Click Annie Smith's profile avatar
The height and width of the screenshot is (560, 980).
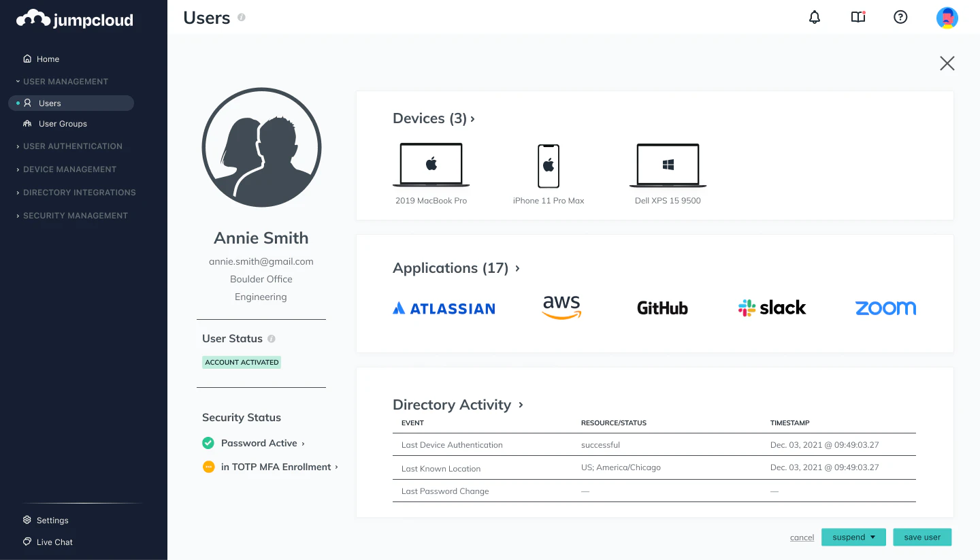pos(261,147)
